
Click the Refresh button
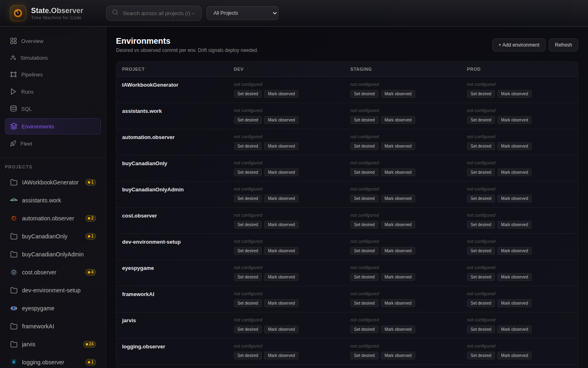pos(563,45)
